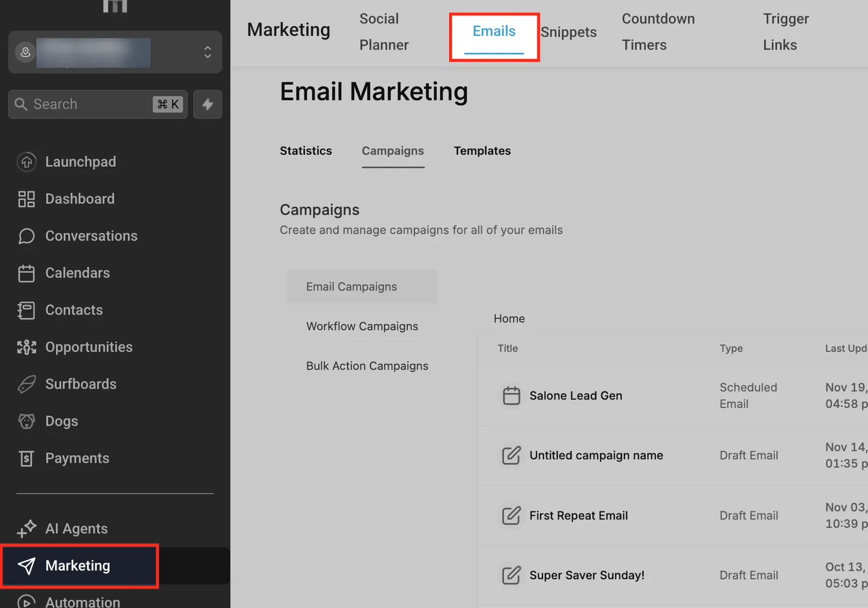Open the Untitled campaign name row
The width and height of the screenshot is (868, 608).
(x=596, y=455)
